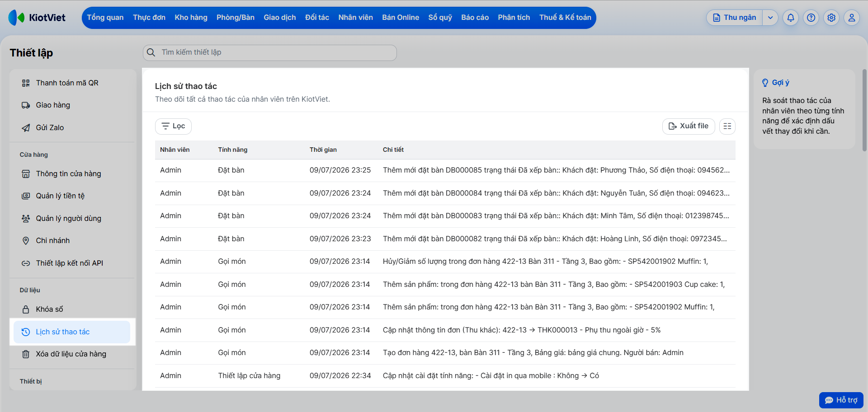The height and width of the screenshot is (412, 868).
Task: Open the Kho hàng menu
Action: pyautogui.click(x=191, y=18)
